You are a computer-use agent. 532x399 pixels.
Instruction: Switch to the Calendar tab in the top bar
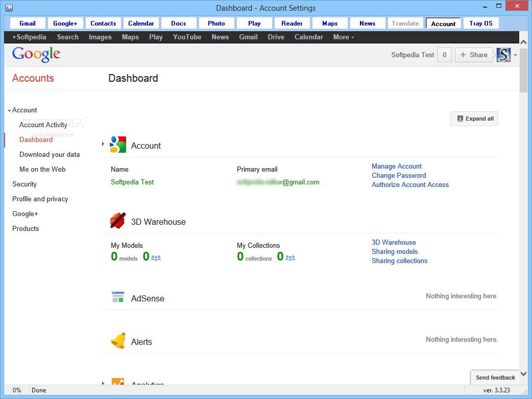pos(141,24)
